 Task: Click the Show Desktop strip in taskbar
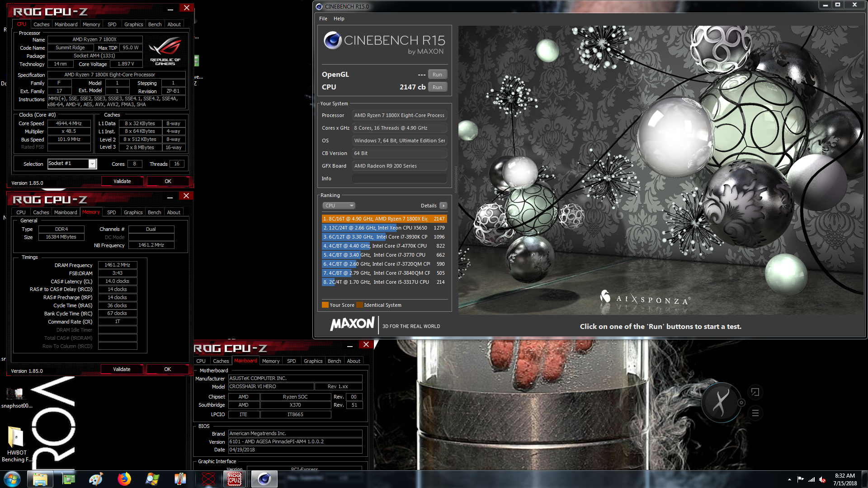[864, 479]
